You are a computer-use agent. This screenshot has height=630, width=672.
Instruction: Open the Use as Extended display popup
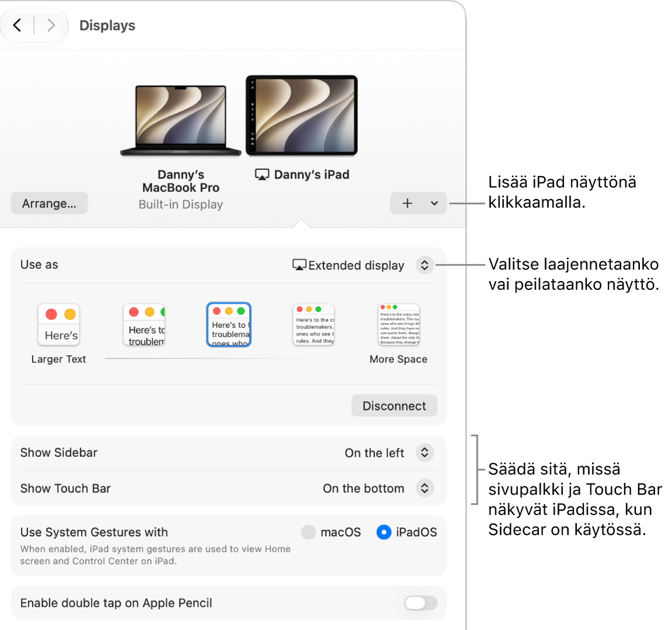tap(424, 265)
